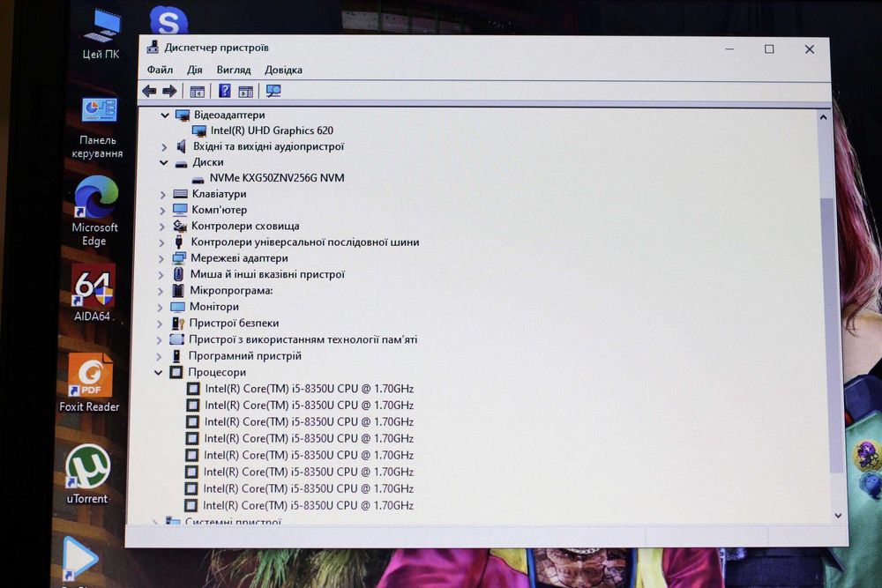The height and width of the screenshot is (588, 882).
Task: Open uTorrent desktop shortcut
Action: coord(87,474)
